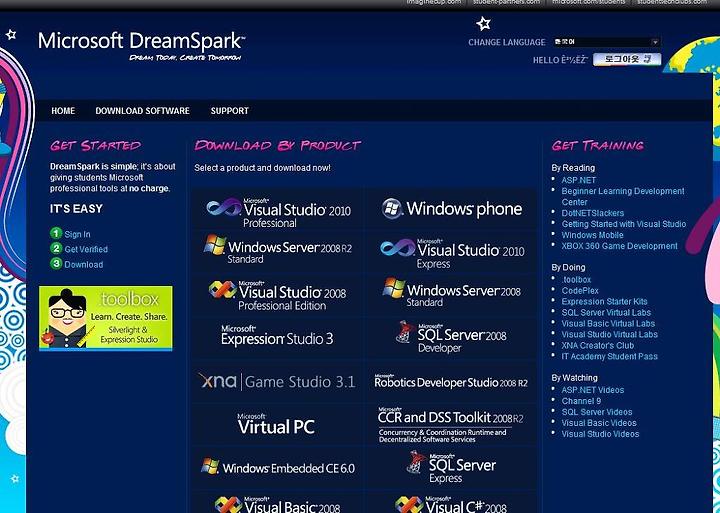The image size is (720, 513).
Task: Choose Visual Studio 2010 Express logo
Action: (x=452, y=253)
